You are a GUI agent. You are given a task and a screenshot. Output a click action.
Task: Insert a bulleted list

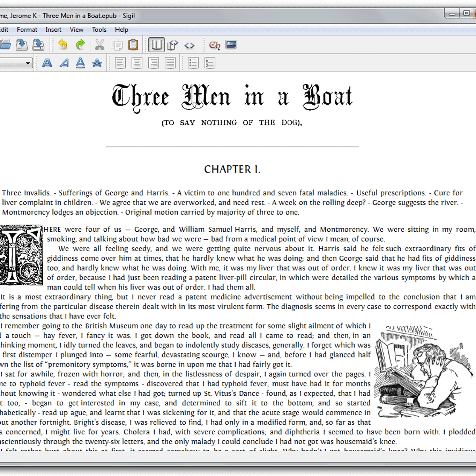click(193, 63)
